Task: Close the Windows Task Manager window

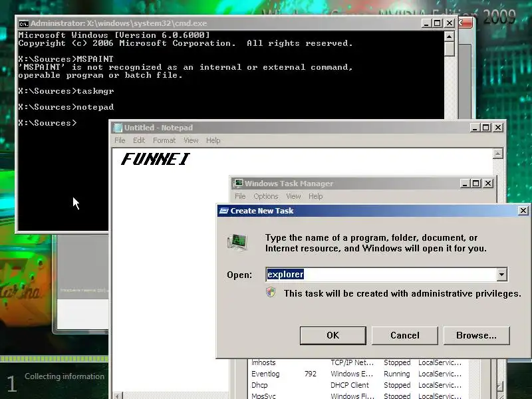Action: [488, 184]
